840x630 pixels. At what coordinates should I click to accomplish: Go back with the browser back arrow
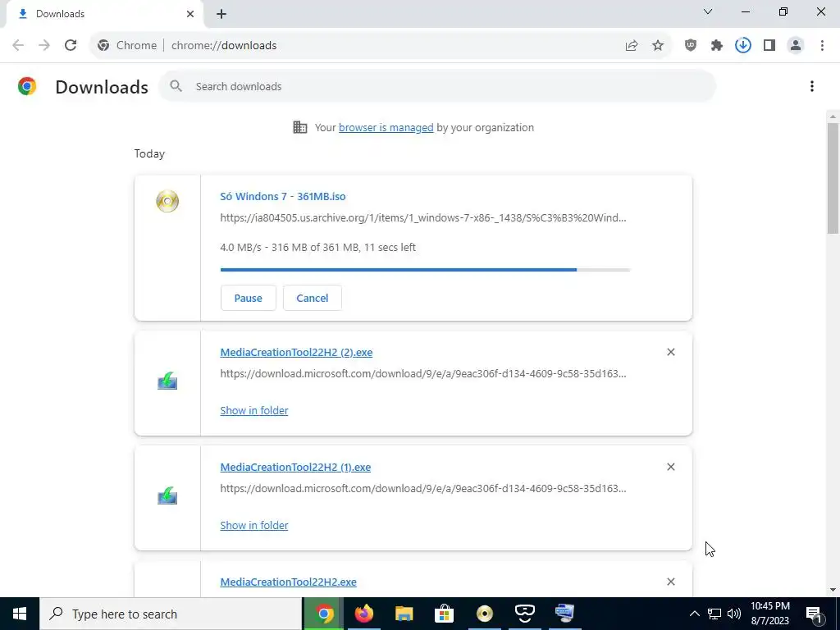click(18, 46)
